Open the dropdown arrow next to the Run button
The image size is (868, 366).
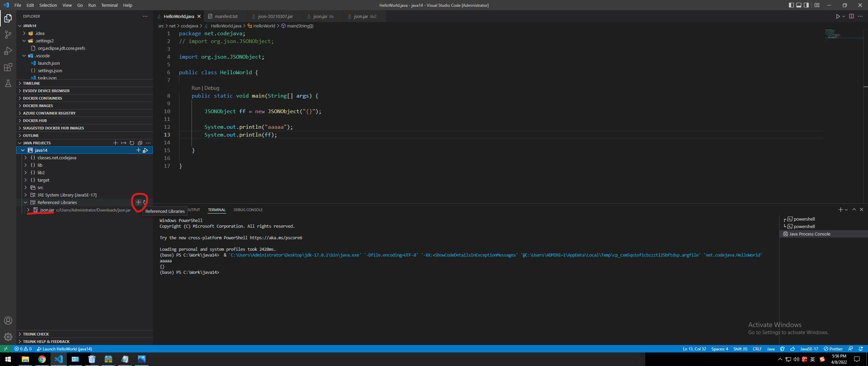(x=844, y=16)
